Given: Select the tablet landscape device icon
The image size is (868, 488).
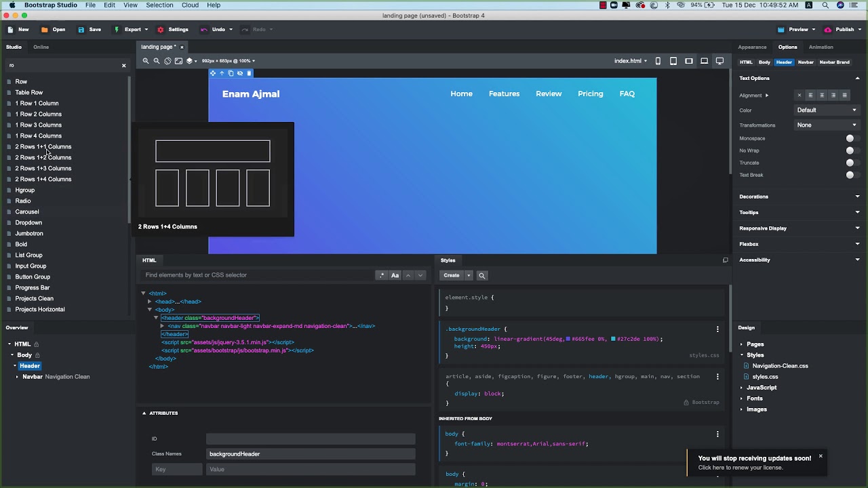Looking at the screenshot, I should pyautogui.click(x=689, y=61).
